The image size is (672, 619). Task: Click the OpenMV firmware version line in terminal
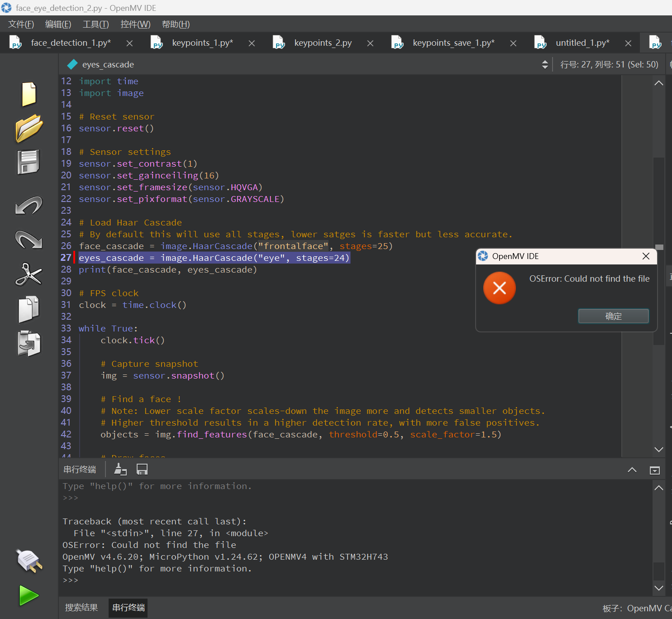click(x=225, y=557)
